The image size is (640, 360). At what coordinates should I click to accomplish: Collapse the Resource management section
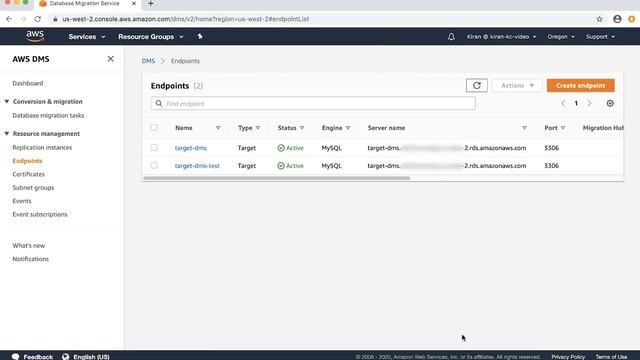click(7, 133)
